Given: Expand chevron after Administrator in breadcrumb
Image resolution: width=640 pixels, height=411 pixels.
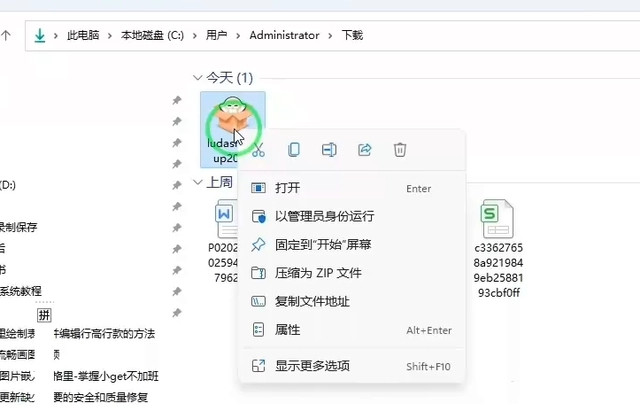Looking at the screenshot, I should [x=330, y=36].
